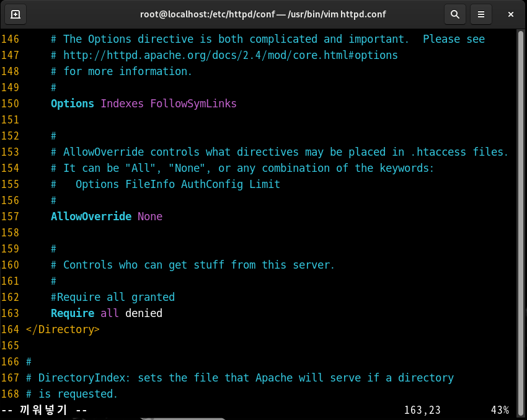
Task: Click 'Require' keyword on line 163
Action: 73,313
